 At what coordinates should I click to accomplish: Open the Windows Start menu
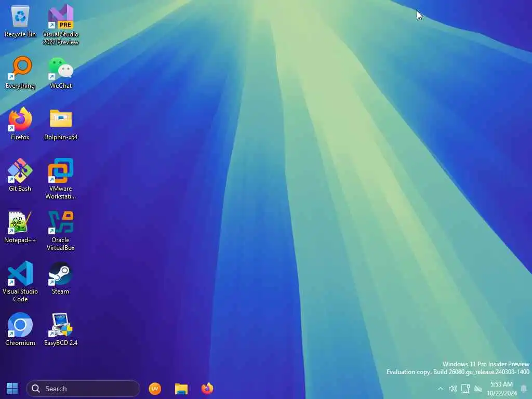[x=12, y=389]
